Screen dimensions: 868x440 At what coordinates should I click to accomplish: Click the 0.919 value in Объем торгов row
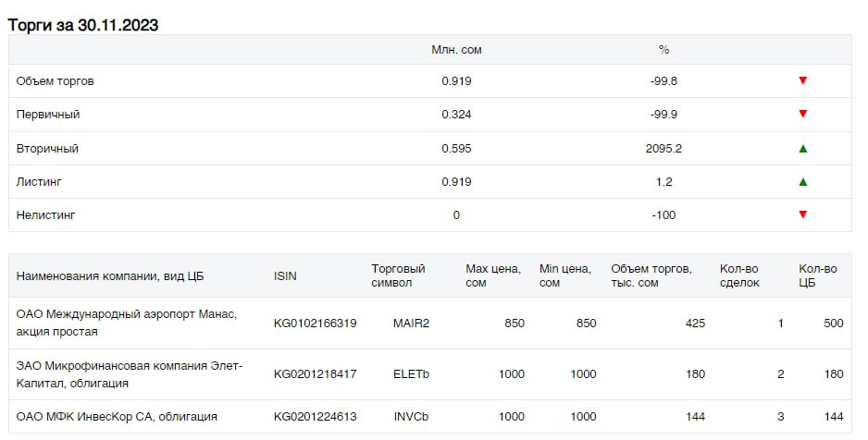point(456,81)
